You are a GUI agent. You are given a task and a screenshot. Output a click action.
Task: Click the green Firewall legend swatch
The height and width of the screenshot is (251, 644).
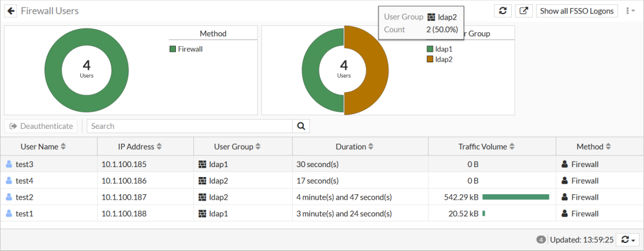(173, 49)
